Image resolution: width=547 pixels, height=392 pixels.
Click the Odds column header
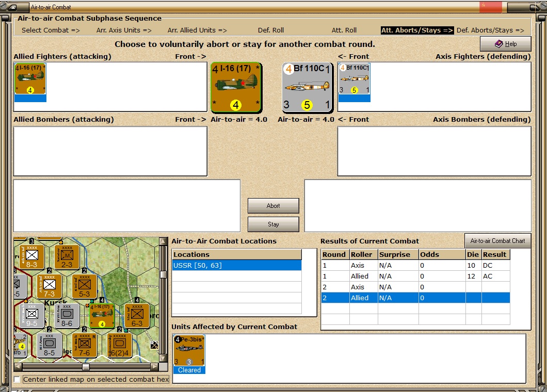point(442,255)
